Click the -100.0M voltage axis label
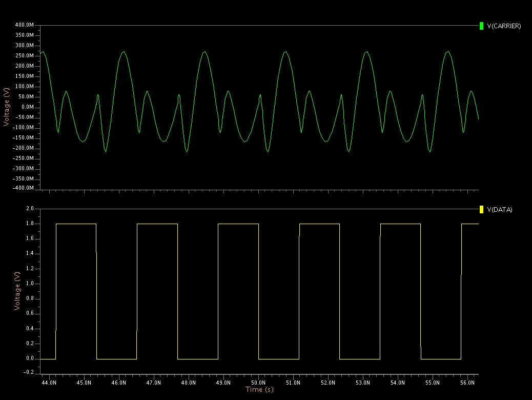 click(23, 127)
